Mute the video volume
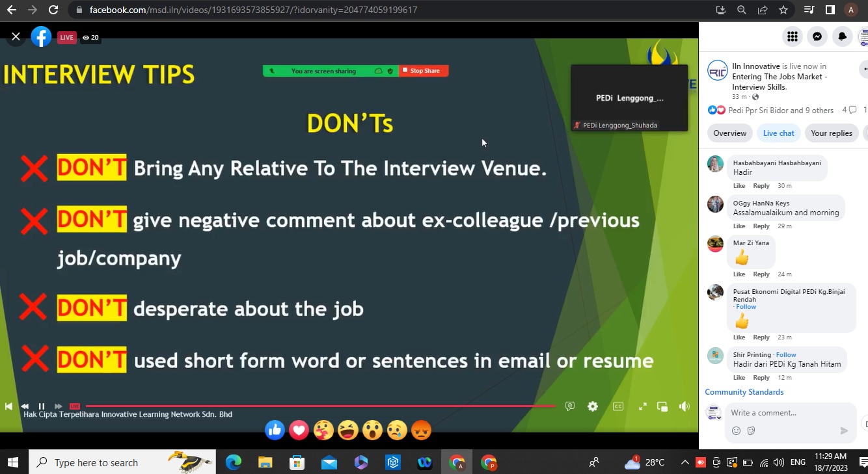The image size is (868, 474). 685,406
